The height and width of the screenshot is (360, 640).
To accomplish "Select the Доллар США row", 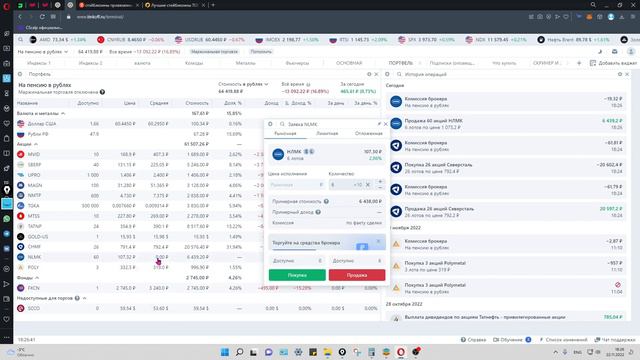I will tap(198, 123).
